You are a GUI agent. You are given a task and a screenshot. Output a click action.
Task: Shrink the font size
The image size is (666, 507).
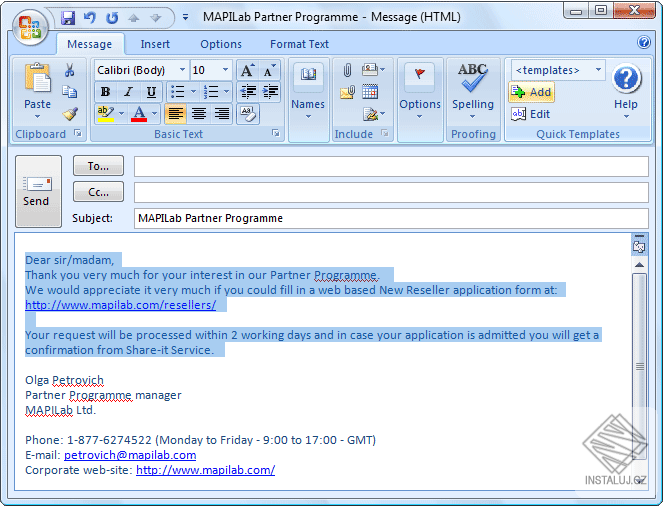point(269,70)
